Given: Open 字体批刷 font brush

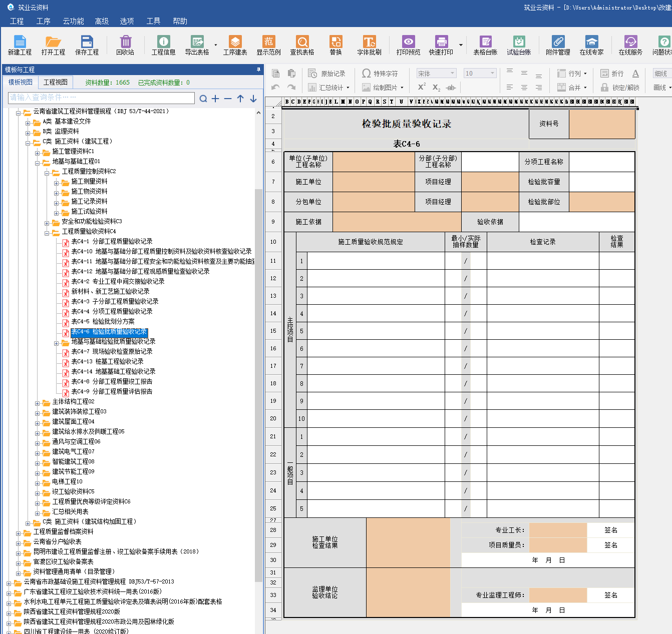Looking at the screenshot, I should point(369,45).
